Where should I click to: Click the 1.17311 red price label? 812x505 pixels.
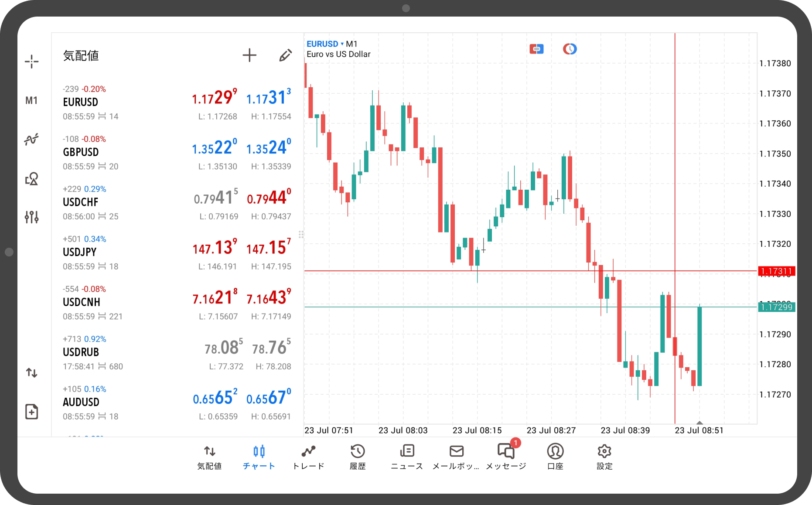pyautogui.click(x=776, y=271)
